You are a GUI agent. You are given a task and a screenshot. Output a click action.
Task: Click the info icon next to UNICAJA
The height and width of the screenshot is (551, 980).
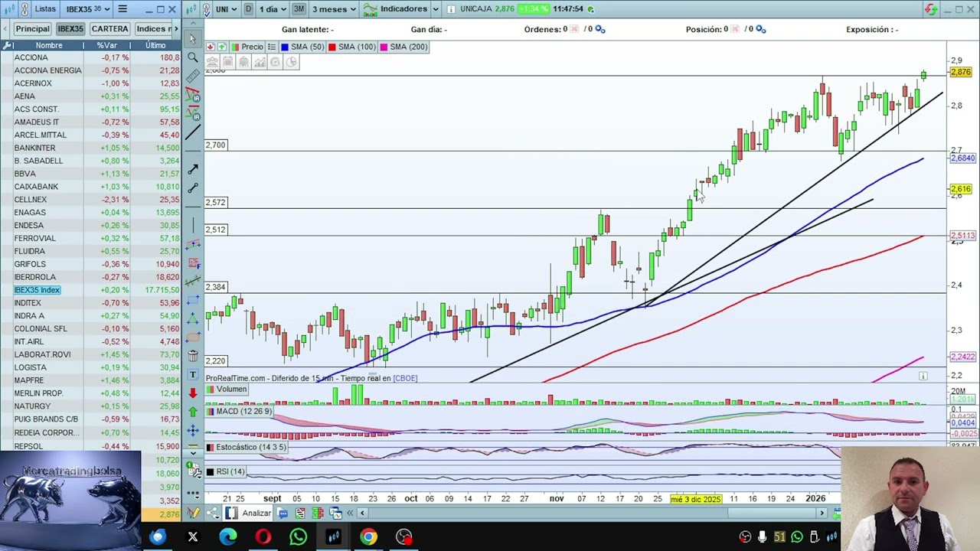point(451,9)
